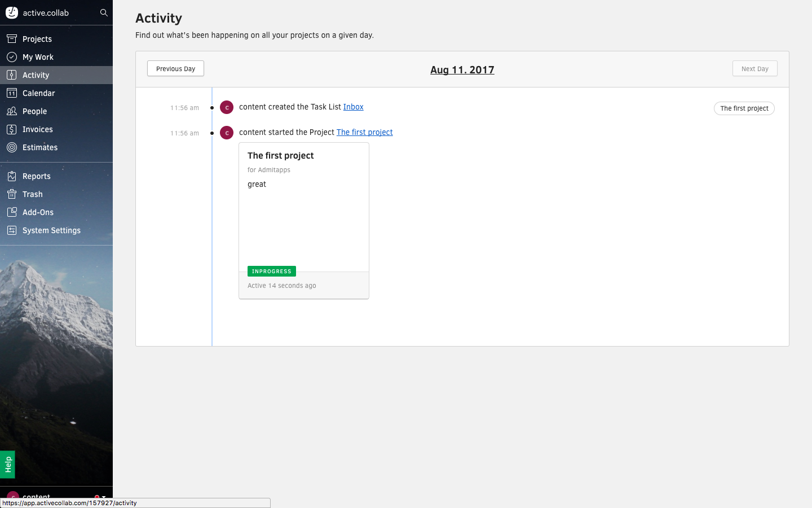Image resolution: width=812 pixels, height=508 pixels.
Task: Click the ActiveCollab logo icon
Action: point(12,12)
